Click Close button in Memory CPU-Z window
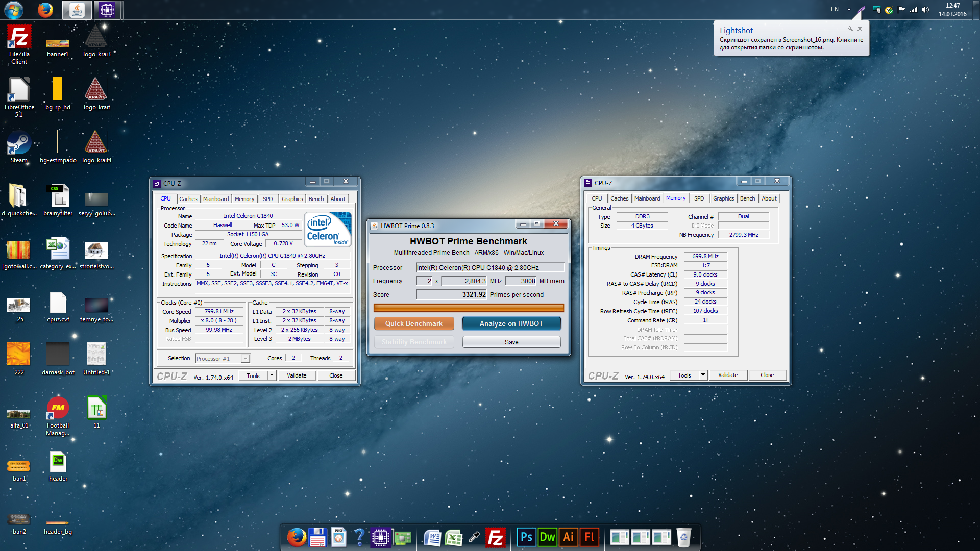 (x=767, y=375)
